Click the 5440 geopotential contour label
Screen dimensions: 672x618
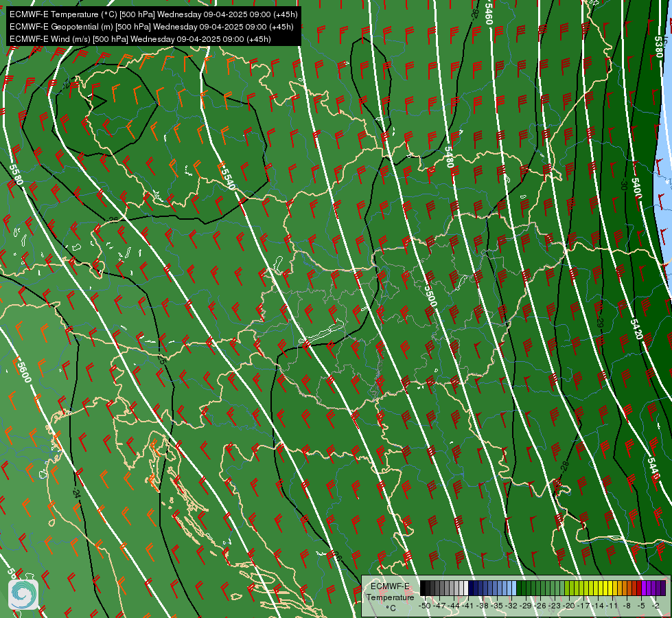pyautogui.click(x=653, y=468)
